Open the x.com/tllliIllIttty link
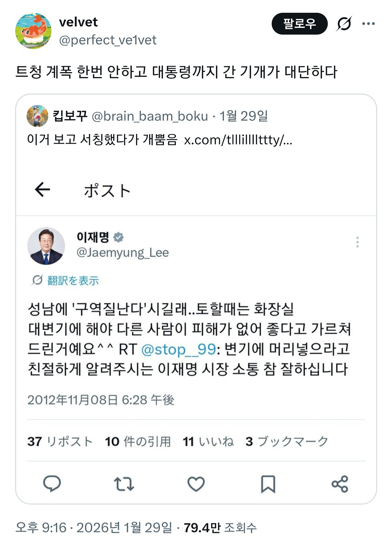 (x=238, y=140)
